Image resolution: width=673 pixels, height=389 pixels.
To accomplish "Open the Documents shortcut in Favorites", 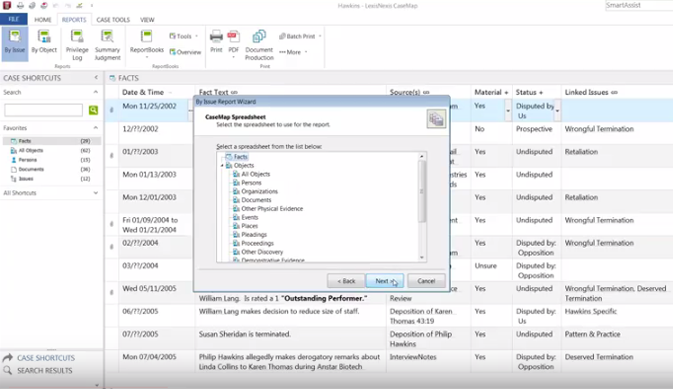I will [x=52, y=169].
